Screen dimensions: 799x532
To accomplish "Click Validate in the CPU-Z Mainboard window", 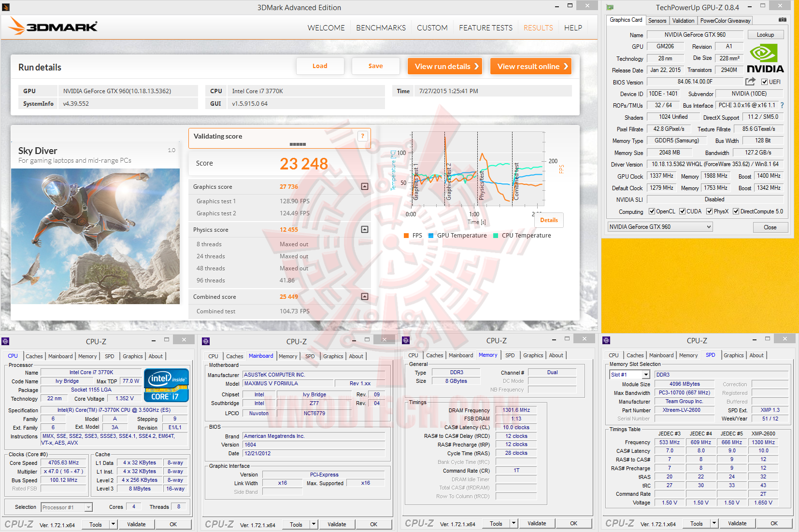I will [337, 524].
